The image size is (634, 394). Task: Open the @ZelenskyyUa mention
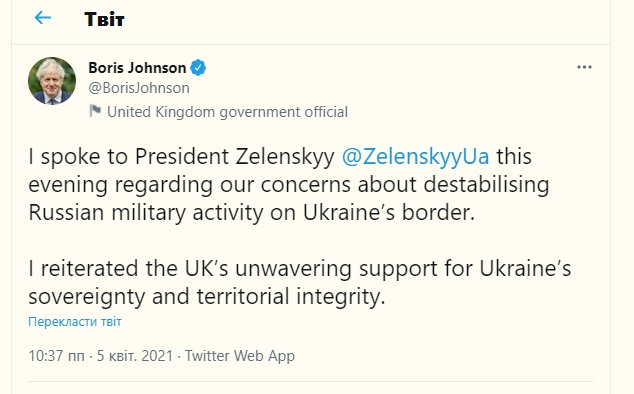click(x=415, y=157)
